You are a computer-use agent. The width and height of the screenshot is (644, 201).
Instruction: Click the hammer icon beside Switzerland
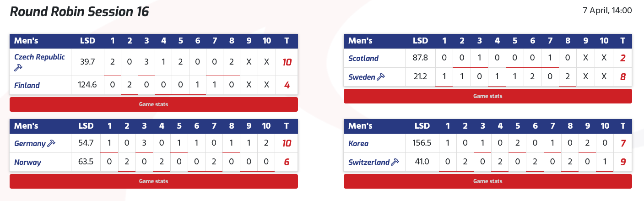click(395, 162)
